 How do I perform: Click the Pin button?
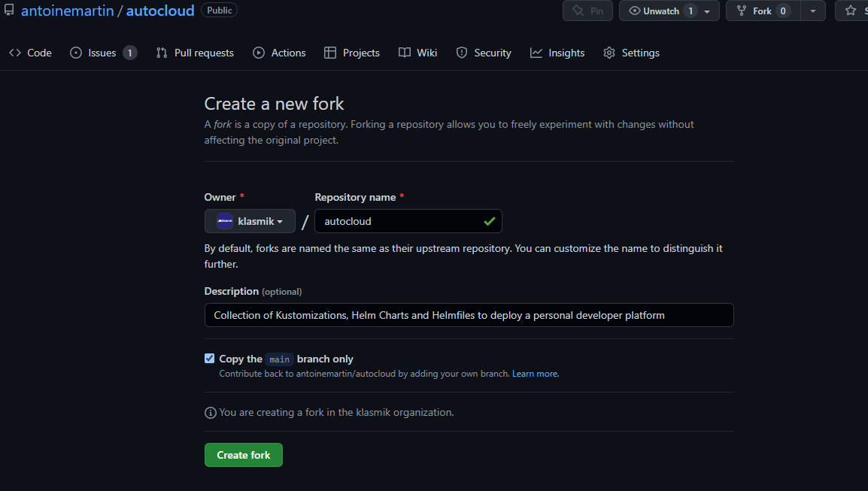[587, 11]
